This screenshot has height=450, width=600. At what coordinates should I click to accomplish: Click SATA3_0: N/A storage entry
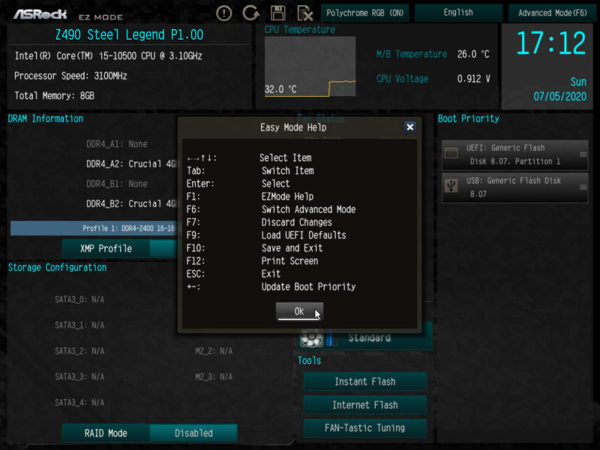(80, 300)
